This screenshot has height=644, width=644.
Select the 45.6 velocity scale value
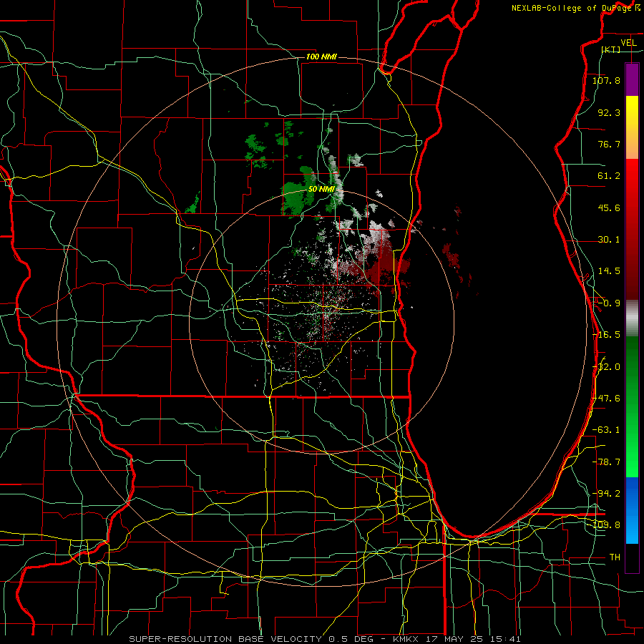[x=609, y=208]
